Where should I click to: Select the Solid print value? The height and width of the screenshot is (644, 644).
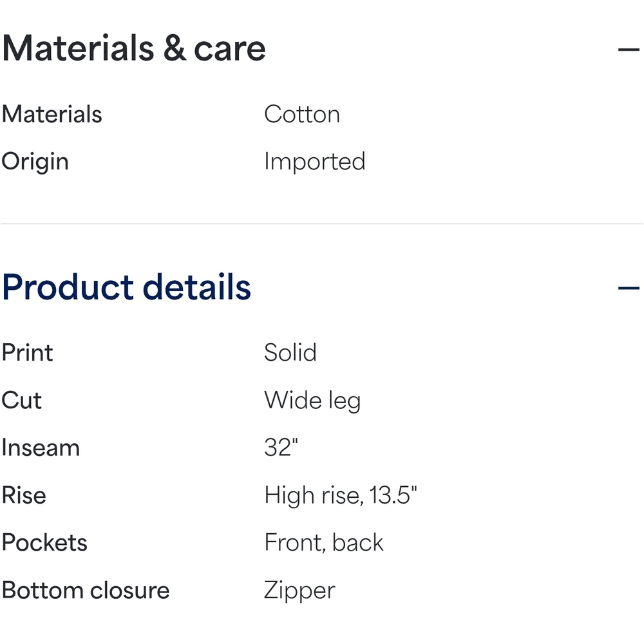(290, 353)
